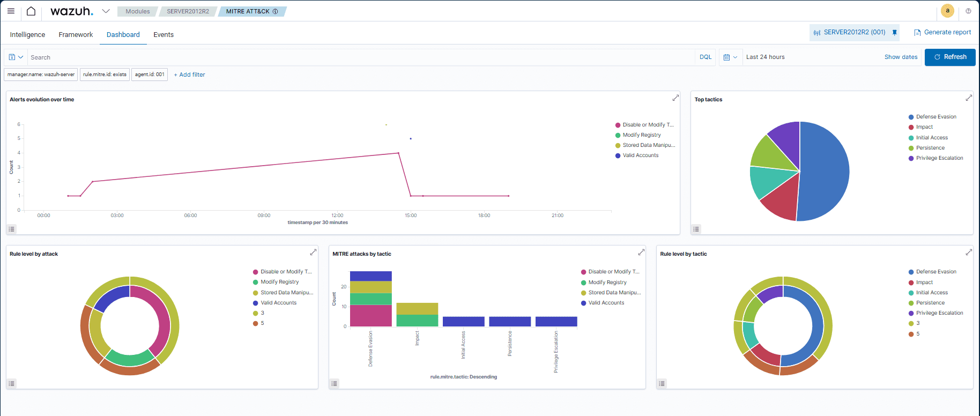Toggle Valid Accounts in alerts evolution legend
The image size is (980, 416).
click(640, 155)
